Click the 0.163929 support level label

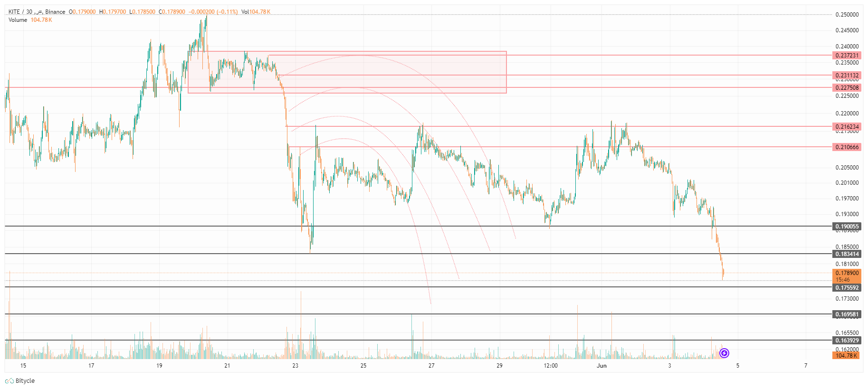point(847,341)
